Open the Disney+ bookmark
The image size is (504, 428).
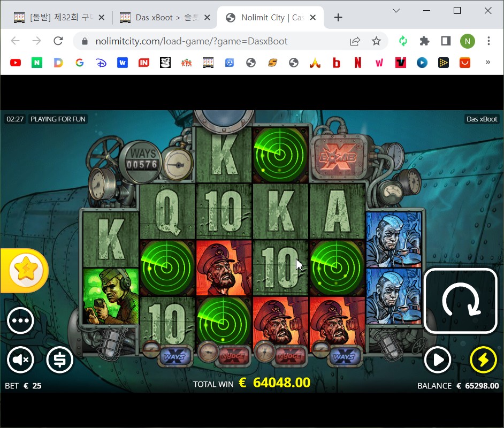coord(101,63)
